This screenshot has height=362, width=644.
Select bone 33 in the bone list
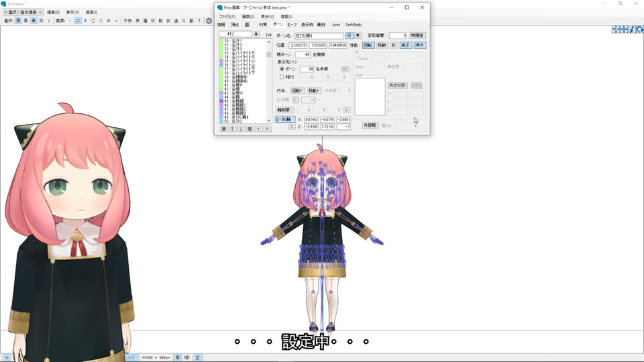click(x=242, y=53)
